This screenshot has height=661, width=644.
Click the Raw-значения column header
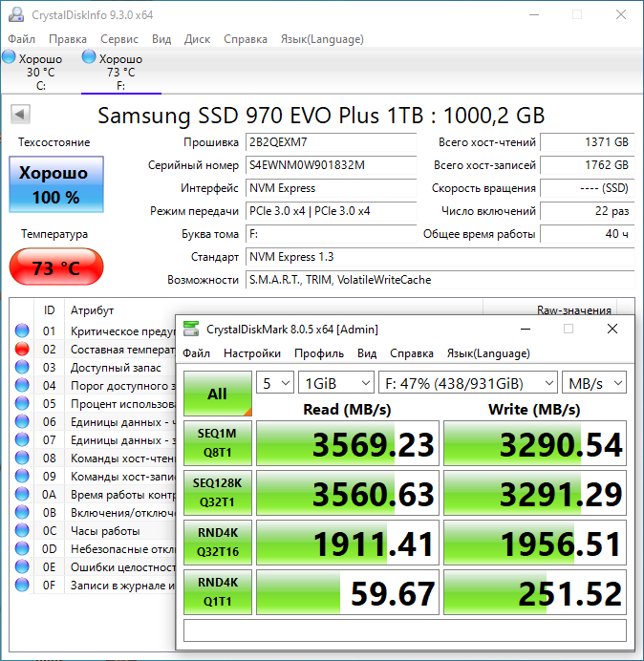(x=573, y=310)
